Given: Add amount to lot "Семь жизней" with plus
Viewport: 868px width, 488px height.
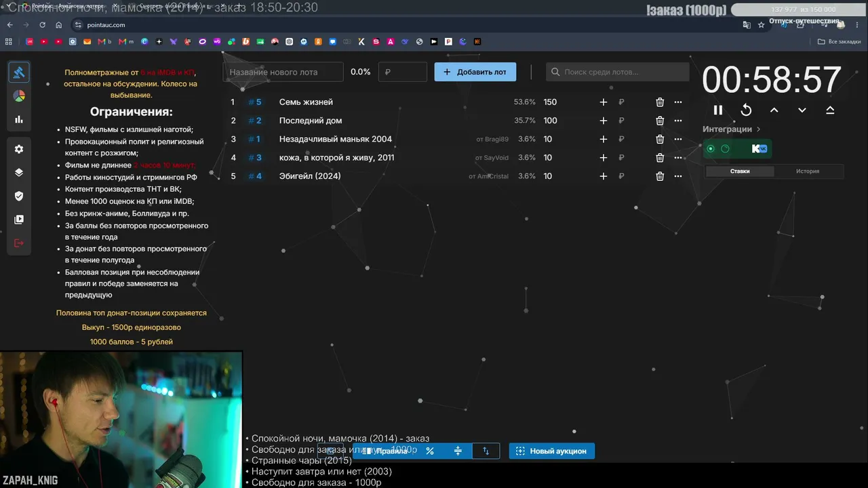Looking at the screenshot, I should click(604, 102).
